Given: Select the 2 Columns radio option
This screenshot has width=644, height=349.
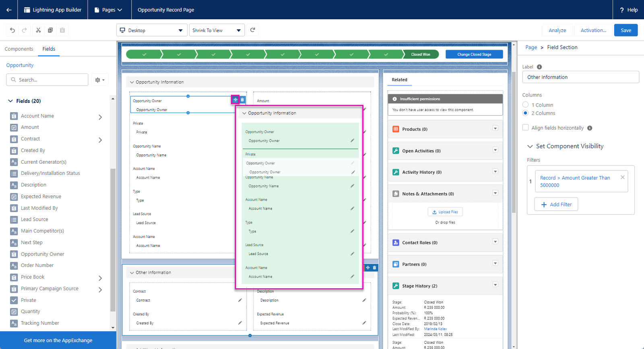Looking at the screenshot, I should pos(525,113).
